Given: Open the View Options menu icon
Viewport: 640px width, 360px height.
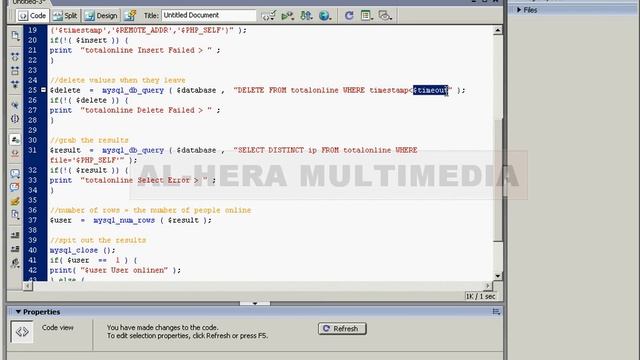Looking at the screenshot, I should point(367,16).
